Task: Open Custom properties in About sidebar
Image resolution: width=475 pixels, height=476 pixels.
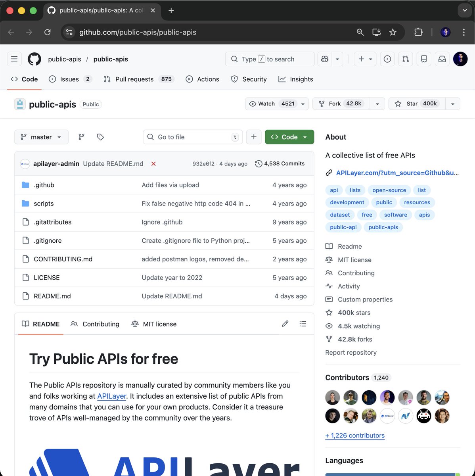Action: 359,299
